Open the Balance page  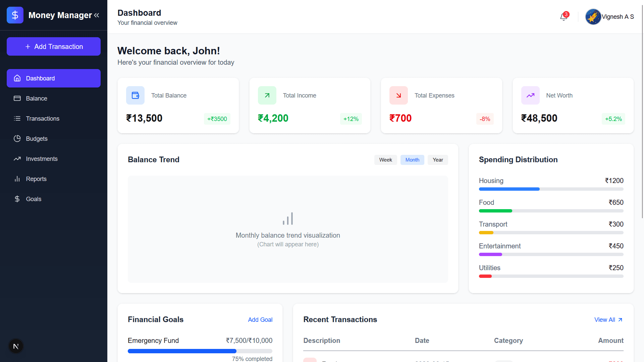pos(37,98)
